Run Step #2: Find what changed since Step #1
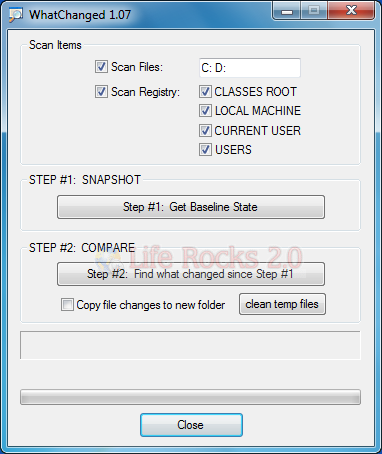 coord(191,274)
